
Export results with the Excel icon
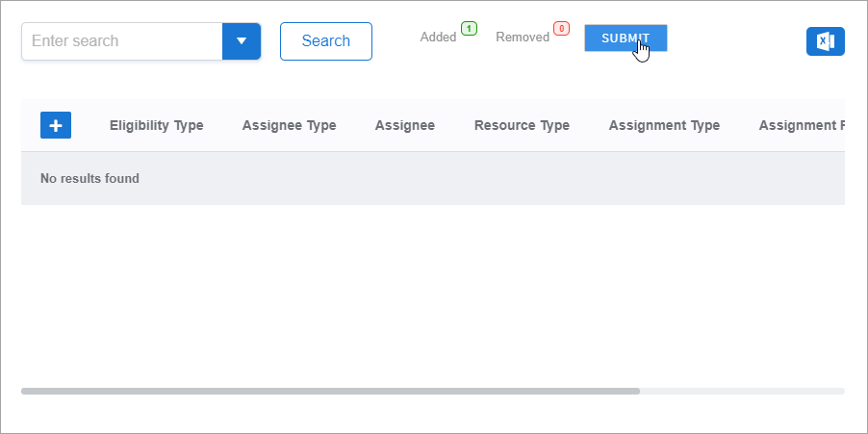click(825, 41)
